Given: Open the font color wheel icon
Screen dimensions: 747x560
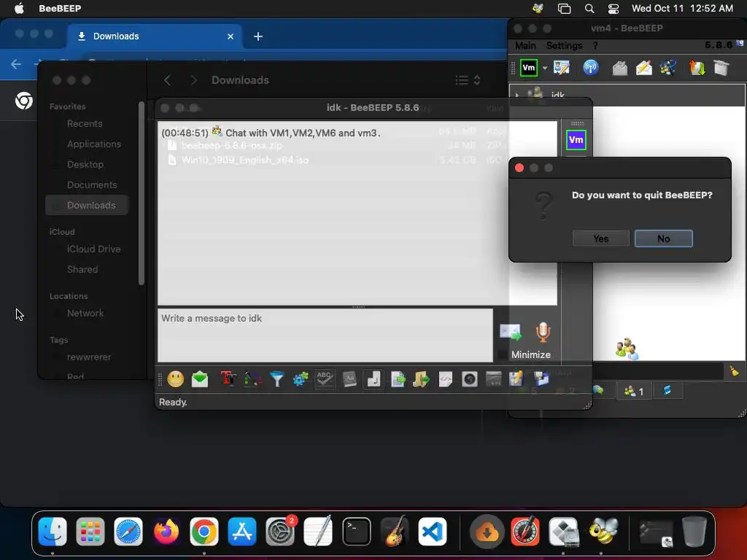Looking at the screenshot, I should click(252, 379).
